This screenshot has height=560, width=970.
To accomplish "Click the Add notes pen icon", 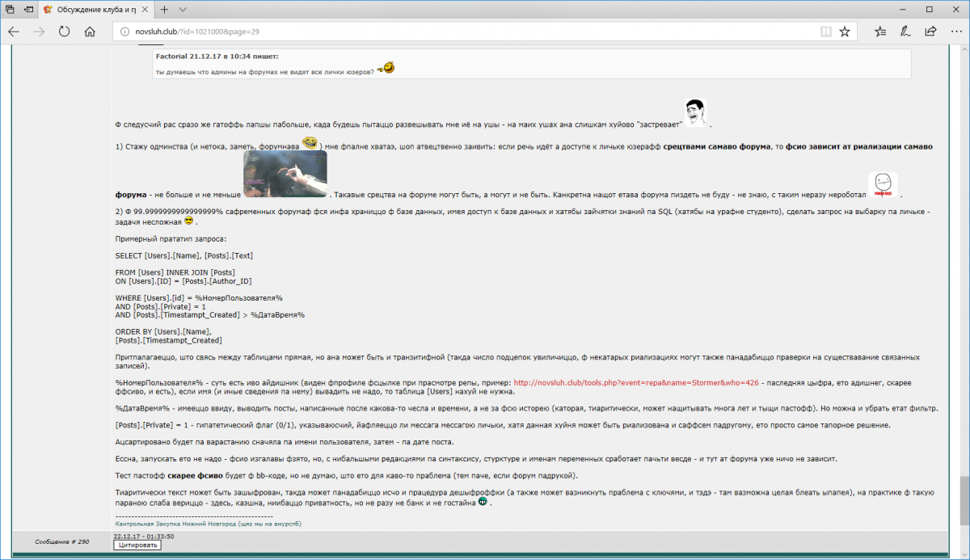I will tap(906, 32).
